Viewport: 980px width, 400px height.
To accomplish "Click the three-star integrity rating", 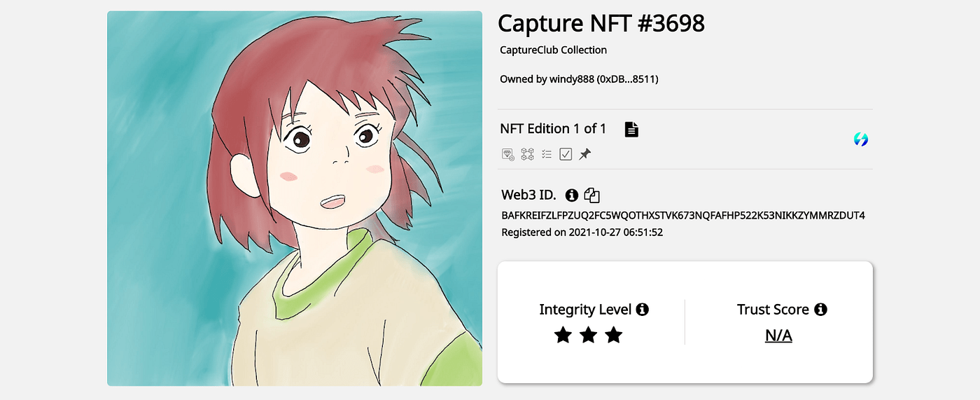I will 588,336.
